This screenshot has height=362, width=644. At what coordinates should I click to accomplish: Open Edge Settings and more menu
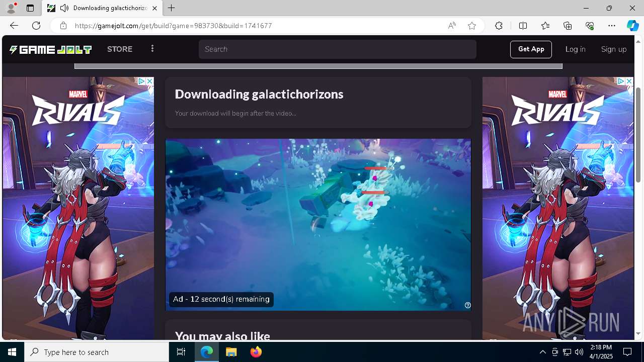(612, 26)
